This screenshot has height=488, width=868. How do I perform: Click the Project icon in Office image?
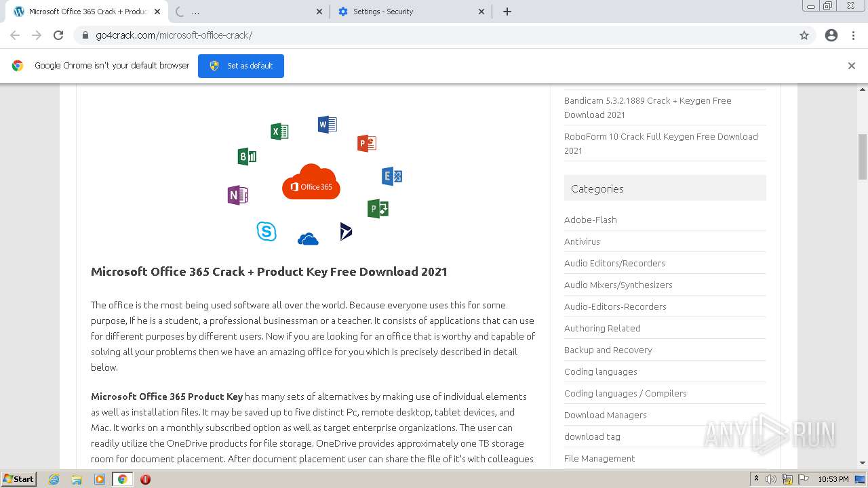378,209
